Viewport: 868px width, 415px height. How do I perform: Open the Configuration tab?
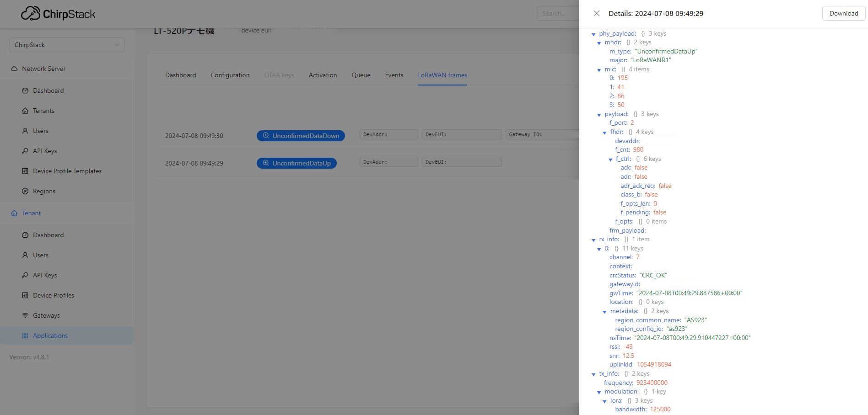[x=230, y=75]
